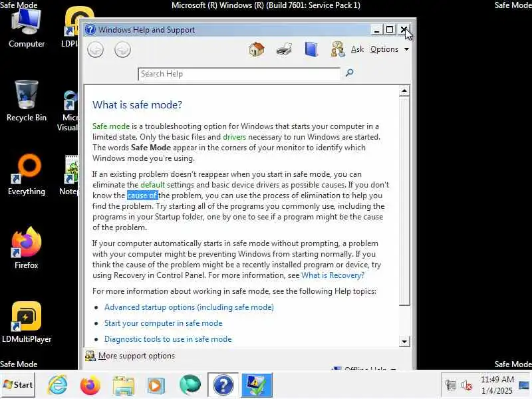Select the Recycle Bin desktop icon
This screenshot has width=532, height=399.
click(27, 101)
